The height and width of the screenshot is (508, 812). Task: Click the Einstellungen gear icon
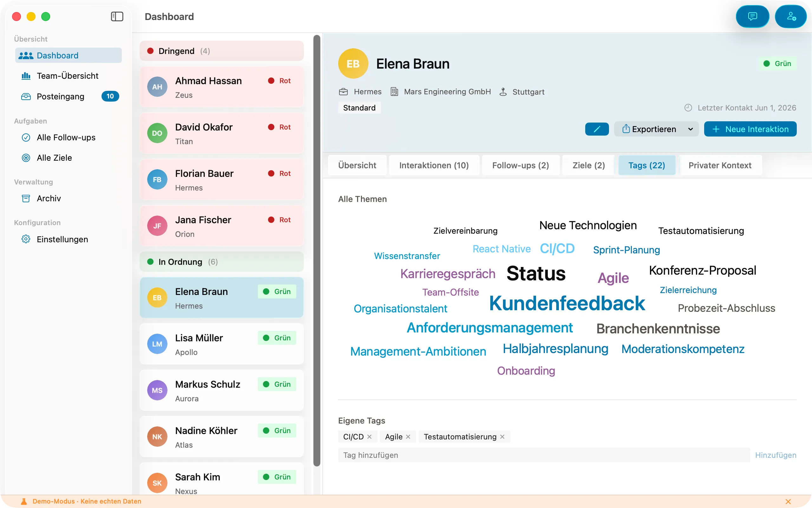26,239
